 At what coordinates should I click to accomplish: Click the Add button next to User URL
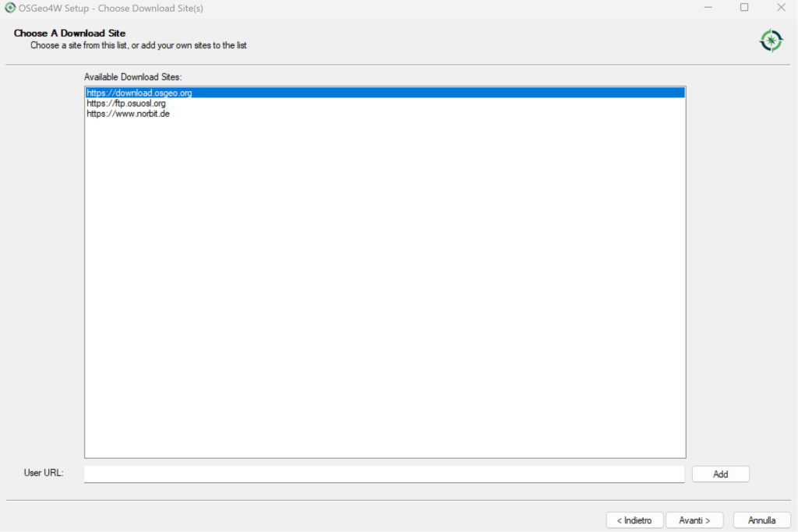(x=720, y=474)
